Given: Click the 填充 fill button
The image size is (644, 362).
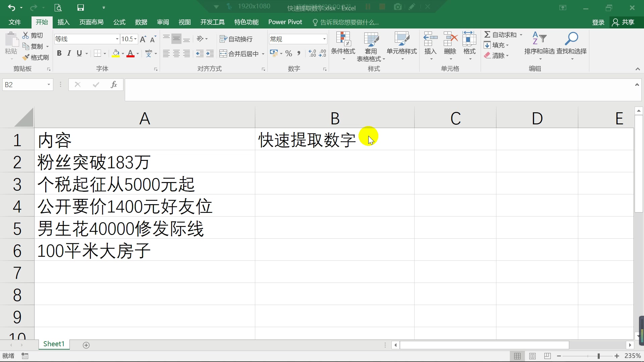Looking at the screenshot, I should click(496, 45).
